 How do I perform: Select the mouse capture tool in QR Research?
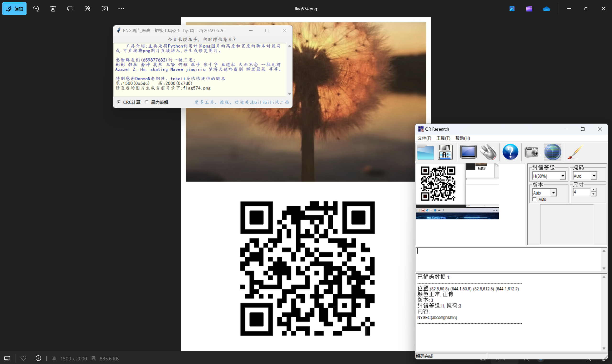click(x=488, y=152)
